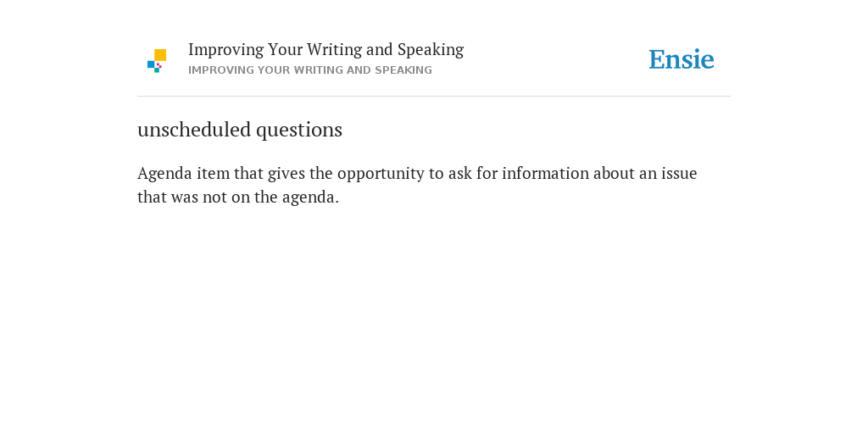868x434 pixels.
Task: Click the teal square in the logo
Action: (x=157, y=70)
